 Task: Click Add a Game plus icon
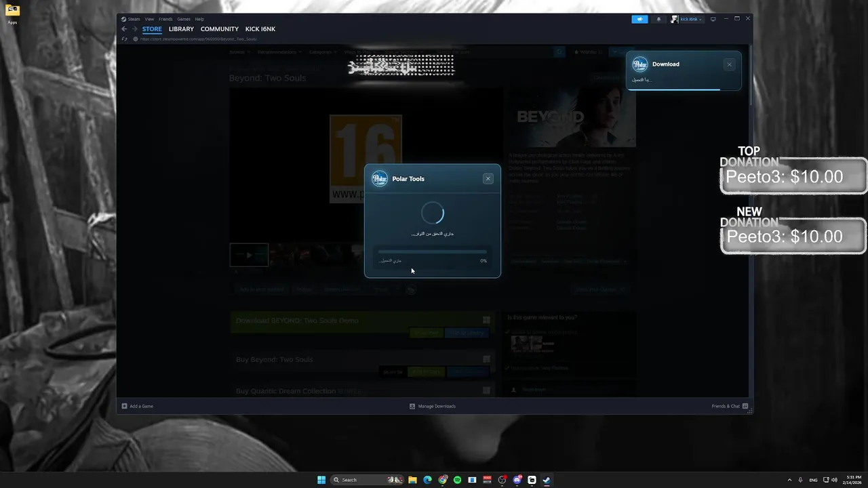tap(124, 406)
